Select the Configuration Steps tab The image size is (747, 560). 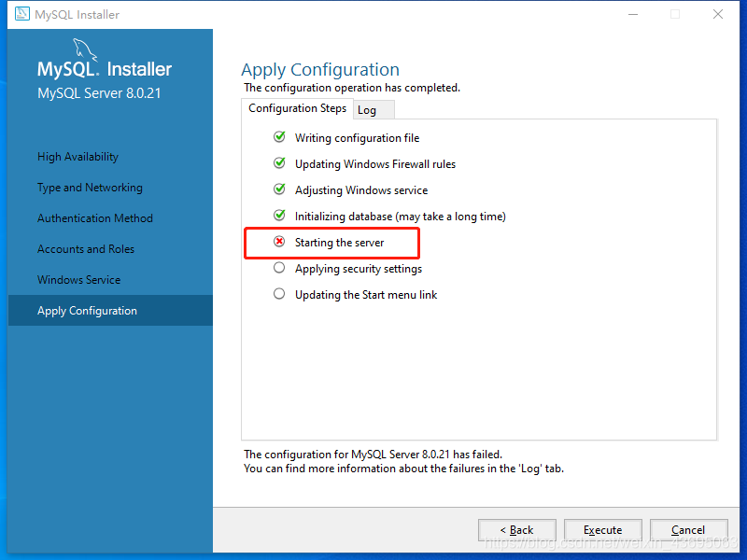[x=297, y=108]
